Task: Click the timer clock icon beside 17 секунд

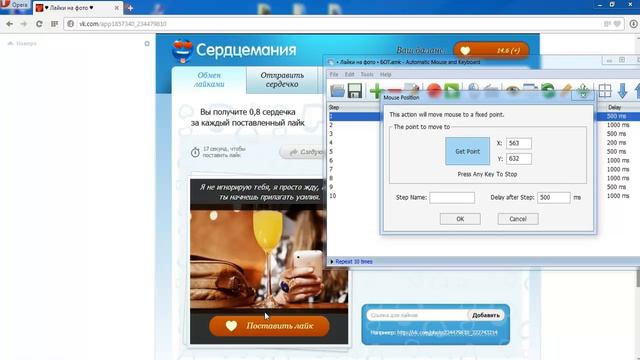Action: click(x=195, y=152)
